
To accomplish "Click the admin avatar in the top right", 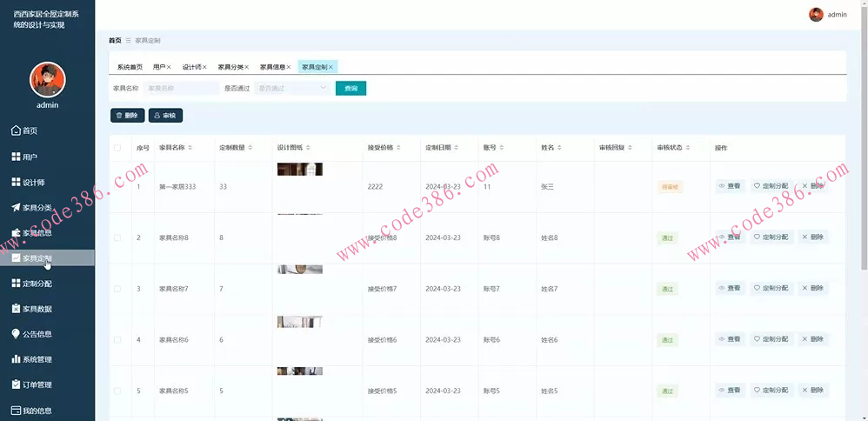I will click(816, 15).
